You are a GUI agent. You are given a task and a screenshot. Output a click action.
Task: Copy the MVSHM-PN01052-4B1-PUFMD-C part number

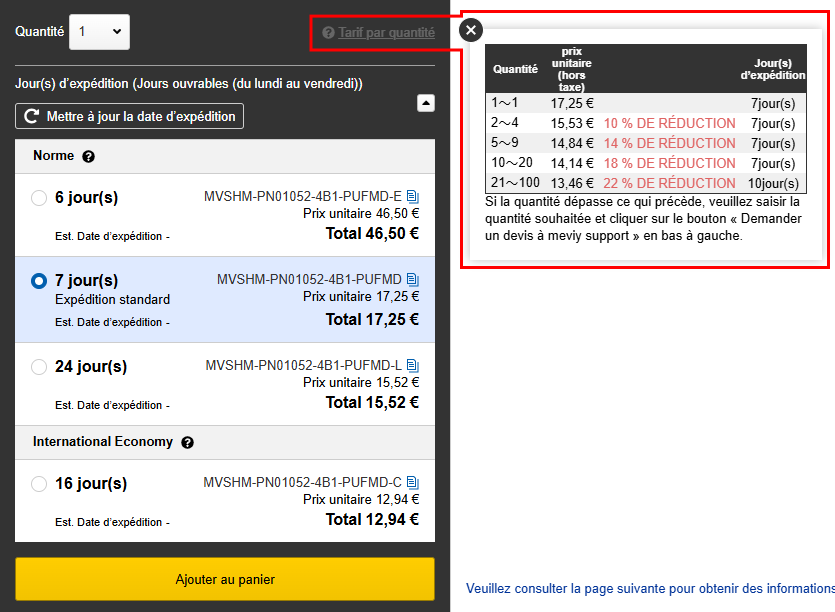coord(413,484)
